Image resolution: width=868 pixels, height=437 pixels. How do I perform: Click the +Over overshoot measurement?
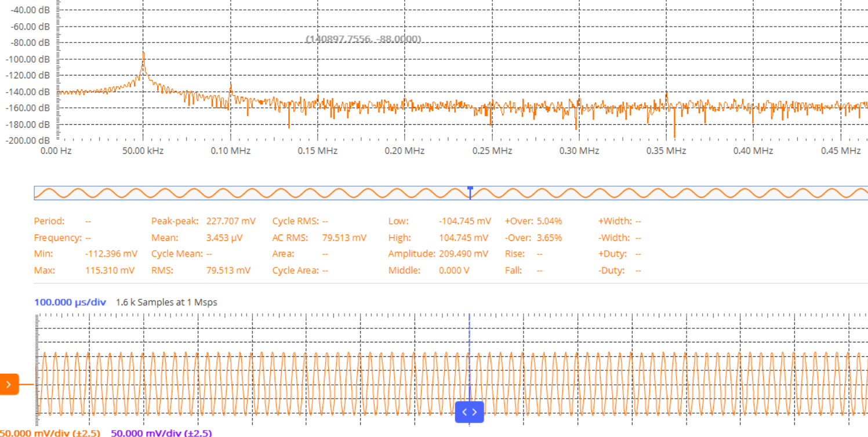533,221
